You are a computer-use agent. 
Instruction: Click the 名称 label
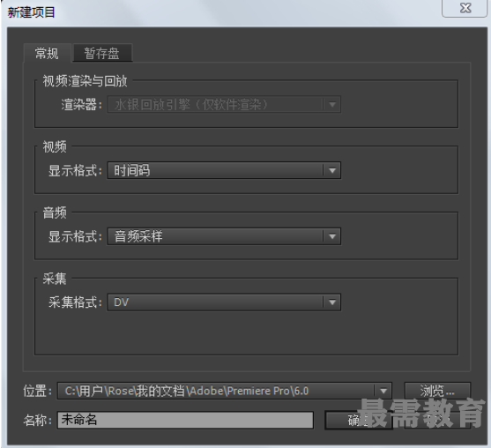(37, 420)
